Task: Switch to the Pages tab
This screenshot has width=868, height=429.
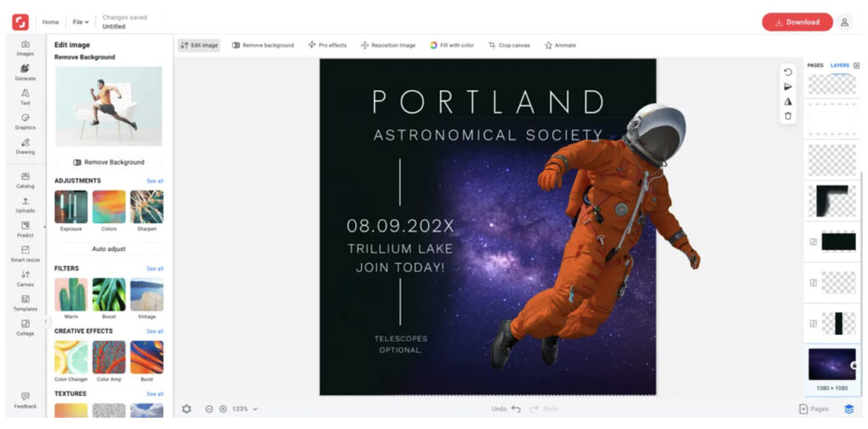Action: pos(815,65)
